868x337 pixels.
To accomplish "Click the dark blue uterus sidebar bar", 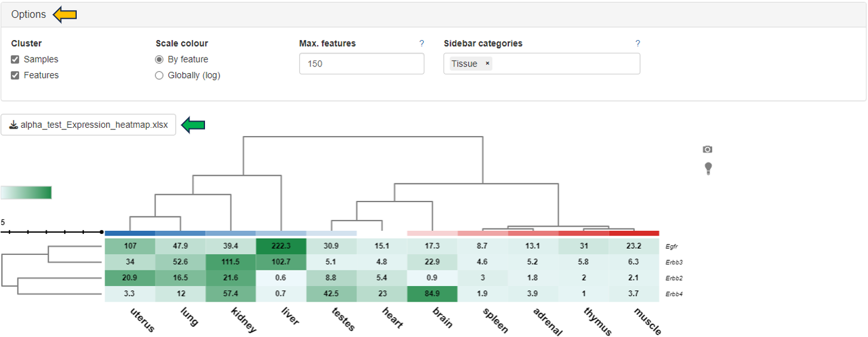I will pos(129,233).
